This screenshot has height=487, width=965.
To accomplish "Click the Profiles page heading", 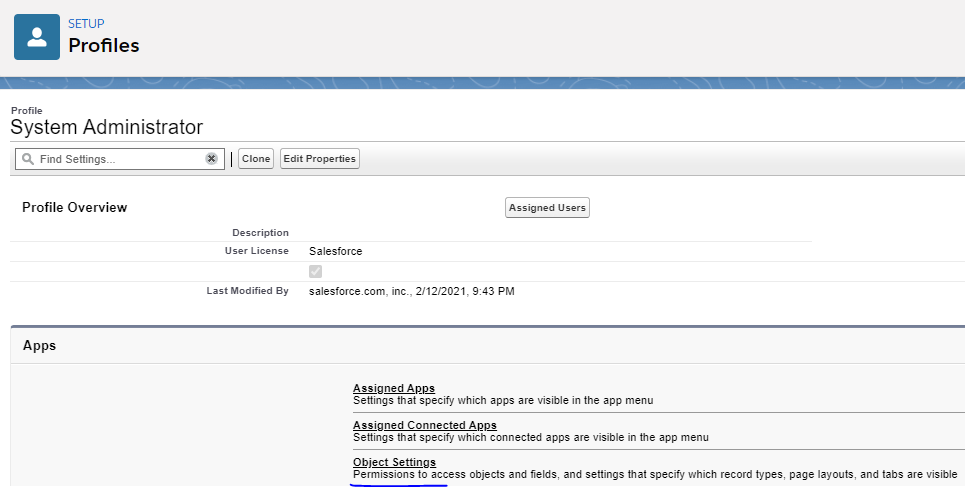I will (103, 45).
